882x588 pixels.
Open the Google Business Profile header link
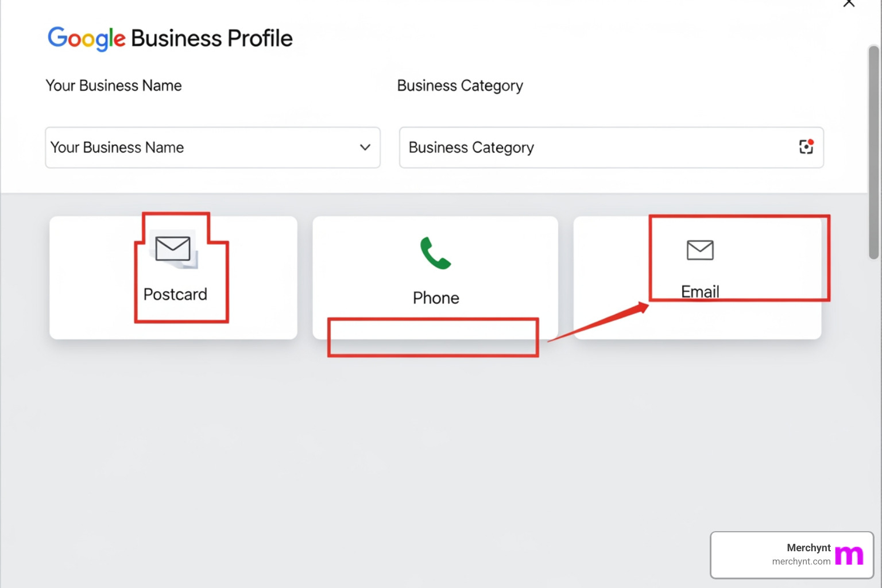(170, 38)
